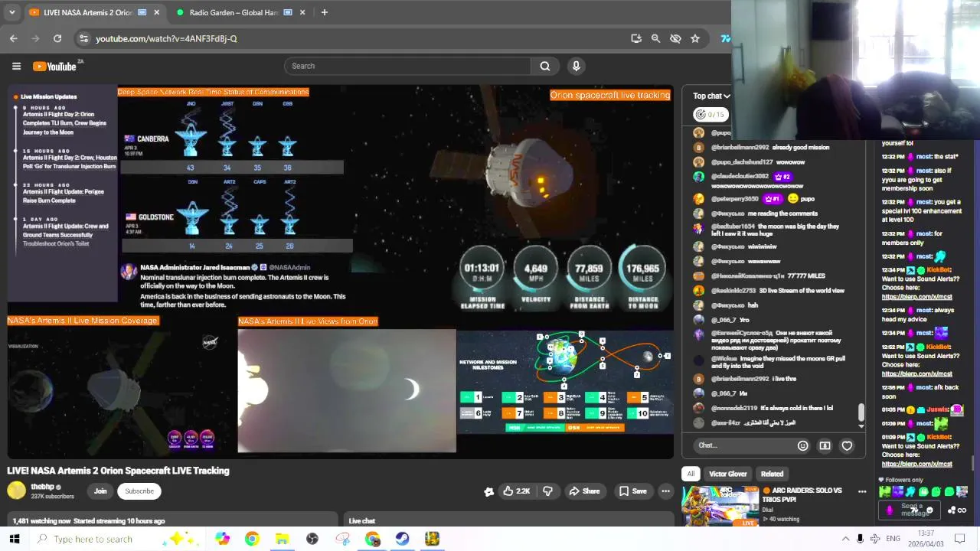Toggle the ENG input language indicator
The width and height of the screenshot is (980, 551).
[x=893, y=539]
